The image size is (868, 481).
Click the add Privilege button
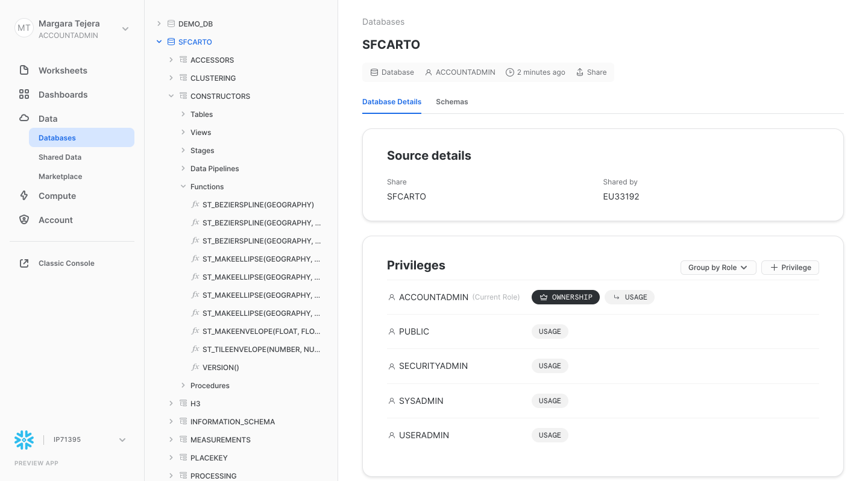click(790, 268)
